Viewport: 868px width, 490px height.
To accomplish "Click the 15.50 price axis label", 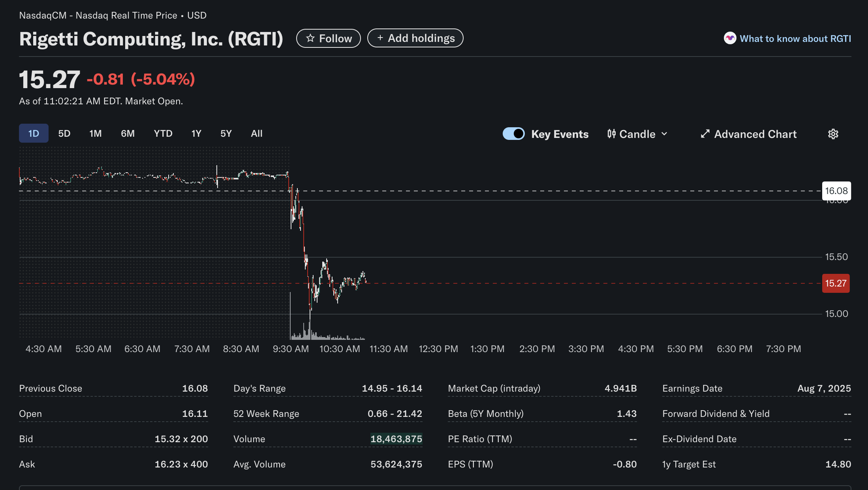I will point(836,257).
